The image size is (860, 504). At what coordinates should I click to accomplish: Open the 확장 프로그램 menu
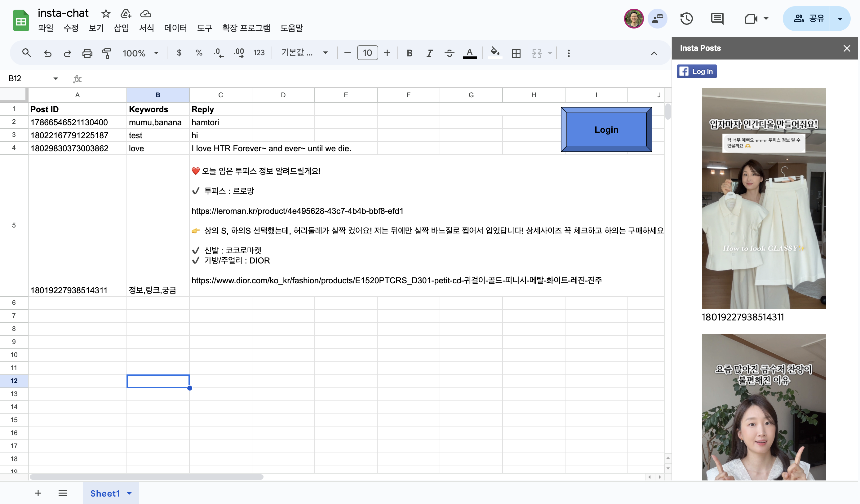246,28
